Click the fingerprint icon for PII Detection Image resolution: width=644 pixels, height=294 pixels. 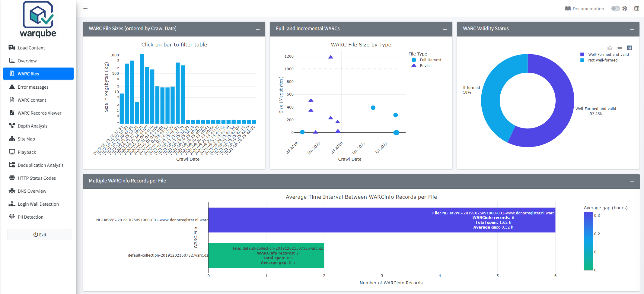tap(12, 217)
